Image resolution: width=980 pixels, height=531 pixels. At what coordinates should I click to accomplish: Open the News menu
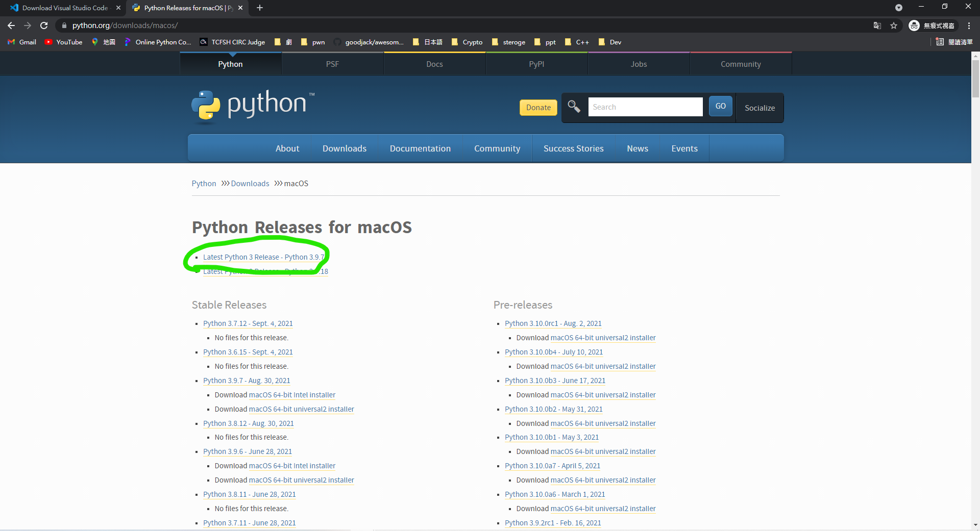[638, 148]
